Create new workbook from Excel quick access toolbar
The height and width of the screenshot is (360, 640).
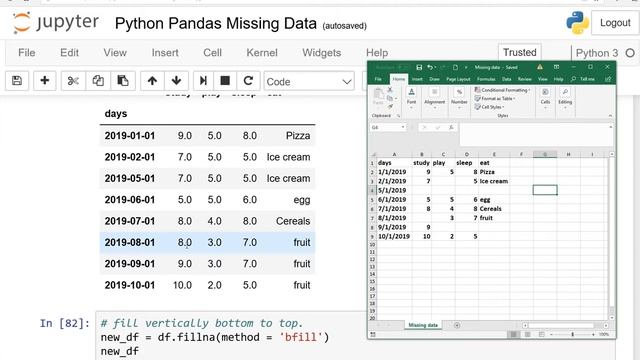pos(455,67)
